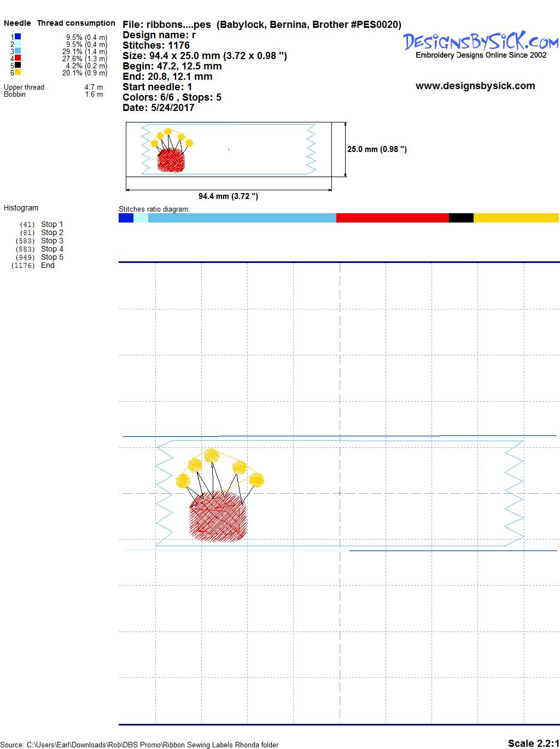This screenshot has height=749, width=560.
Task: Click red segment in stitches ratio diagram
Action: [x=392, y=218]
